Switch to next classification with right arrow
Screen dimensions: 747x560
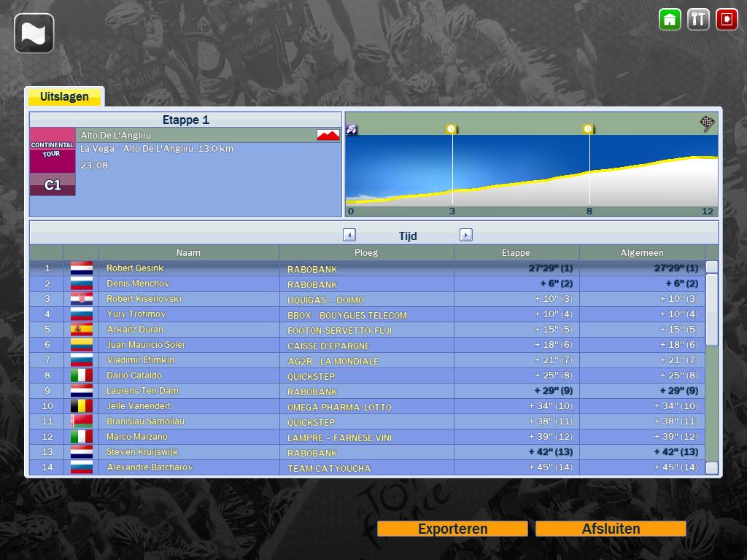point(466,235)
